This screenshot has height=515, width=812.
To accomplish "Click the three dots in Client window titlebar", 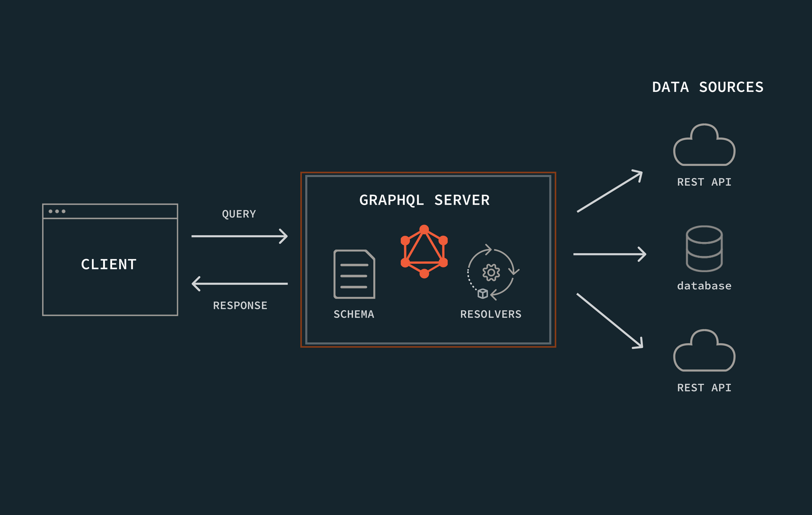I will point(57,211).
